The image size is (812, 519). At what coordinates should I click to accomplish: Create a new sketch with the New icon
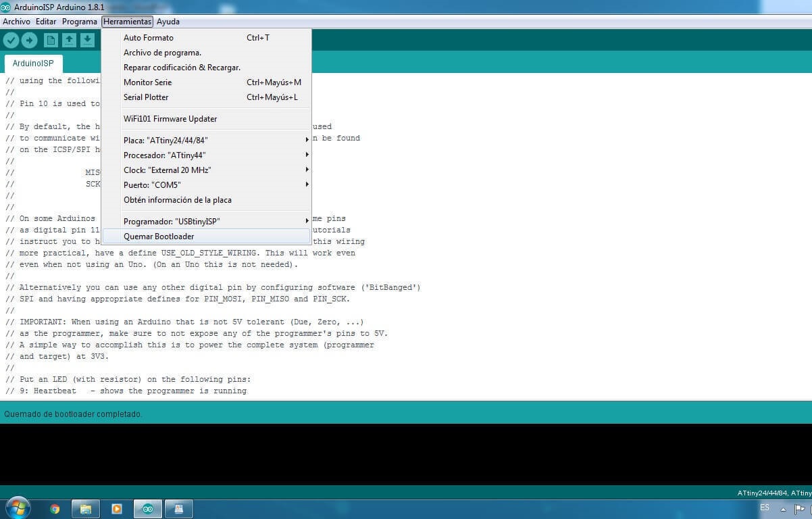51,41
